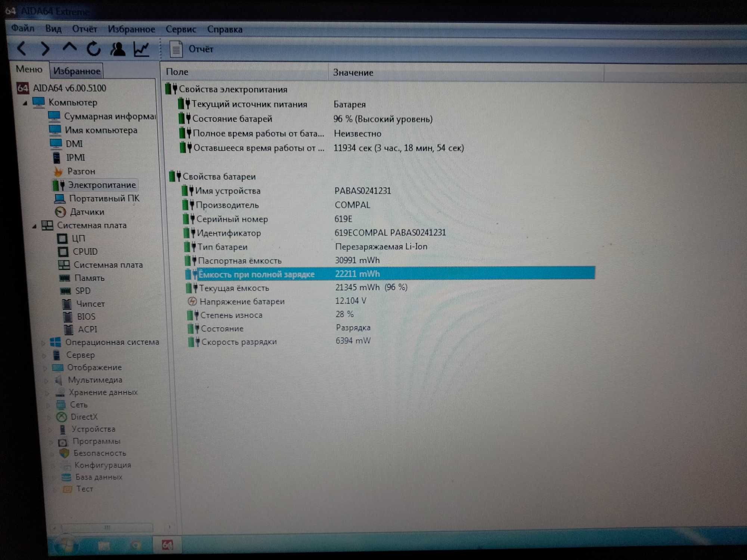The height and width of the screenshot is (560, 747).
Task: Click the Чипсет chip icon
Action: (x=67, y=304)
